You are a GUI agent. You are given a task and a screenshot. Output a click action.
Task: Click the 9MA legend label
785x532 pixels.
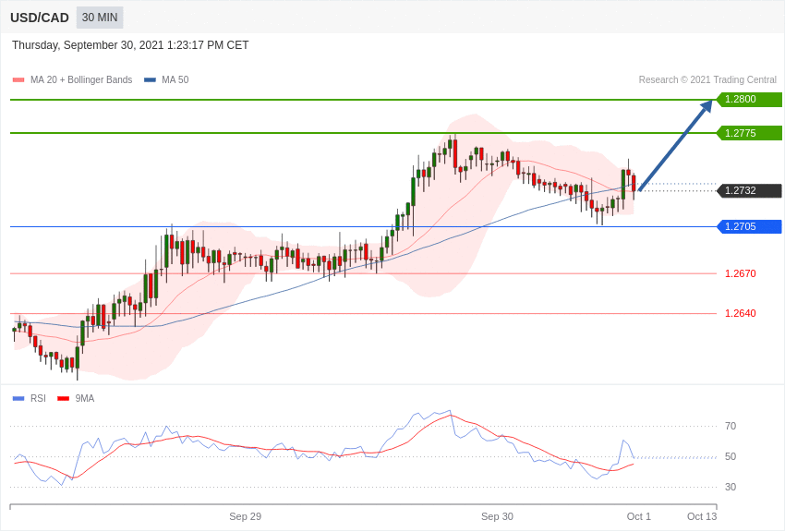(85, 398)
